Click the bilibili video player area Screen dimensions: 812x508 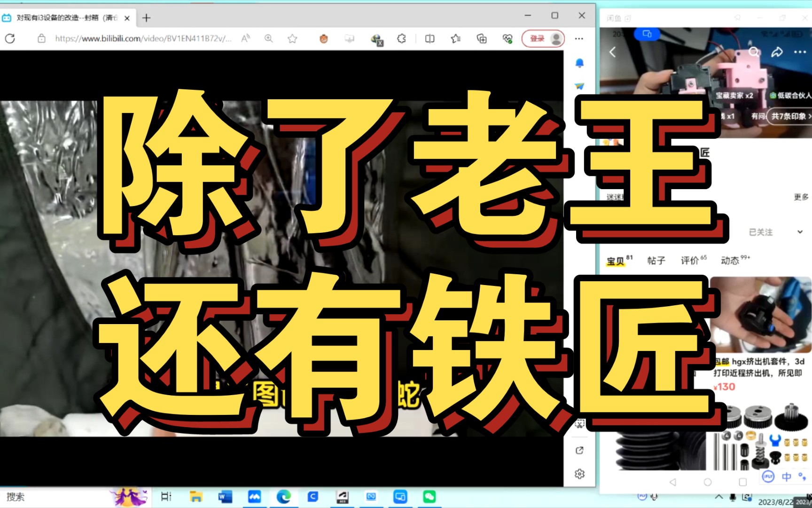tap(281, 268)
